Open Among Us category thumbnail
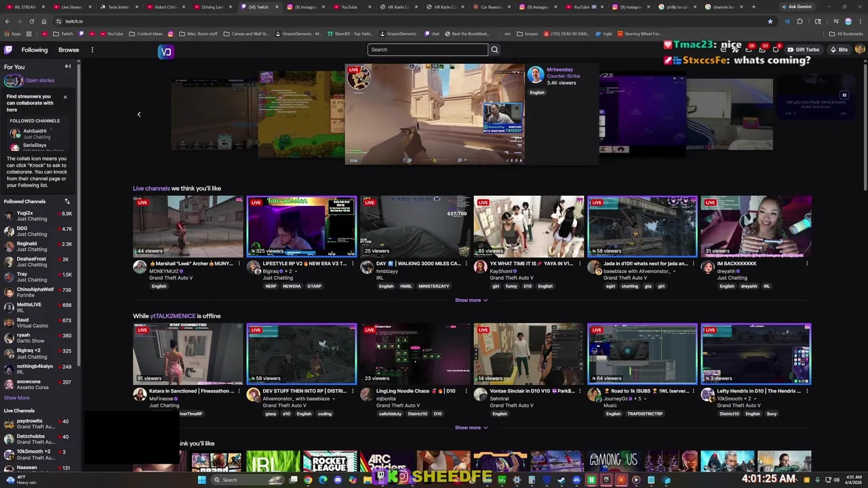The height and width of the screenshot is (488, 868). tap(614, 461)
